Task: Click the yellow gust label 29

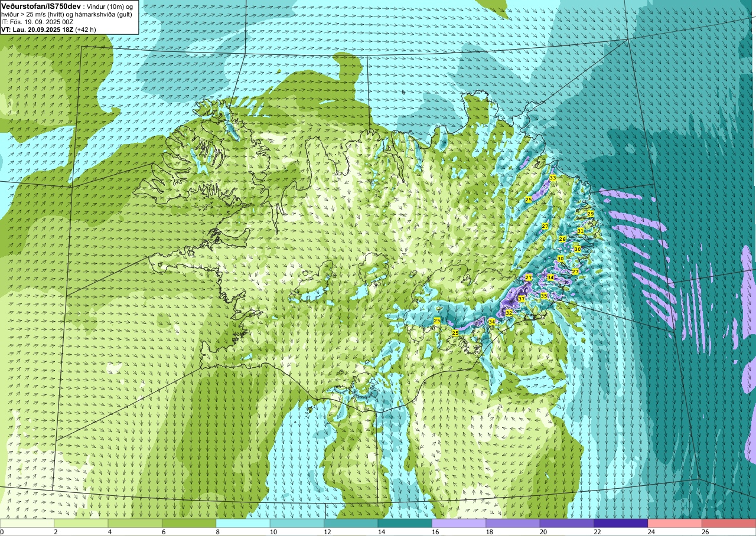Action: tap(590, 214)
